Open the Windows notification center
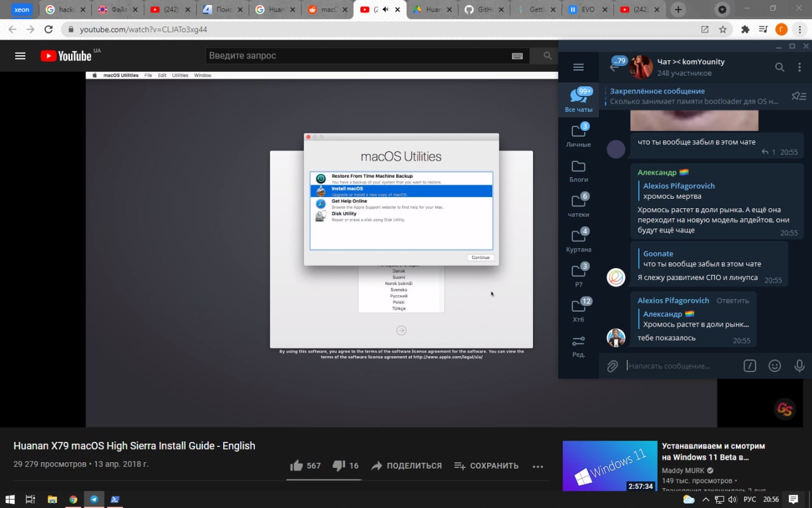 point(793,499)
